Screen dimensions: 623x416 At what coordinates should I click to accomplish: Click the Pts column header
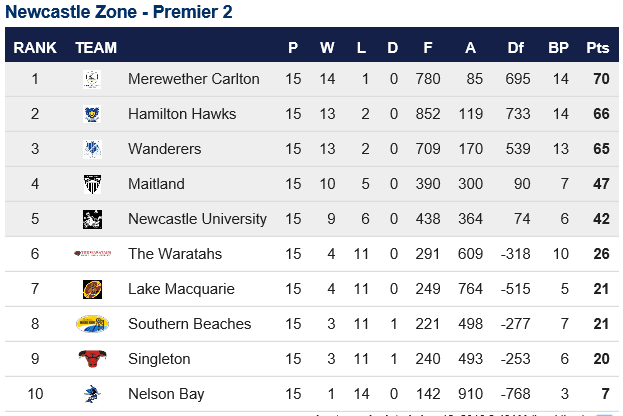coord(598,48)
